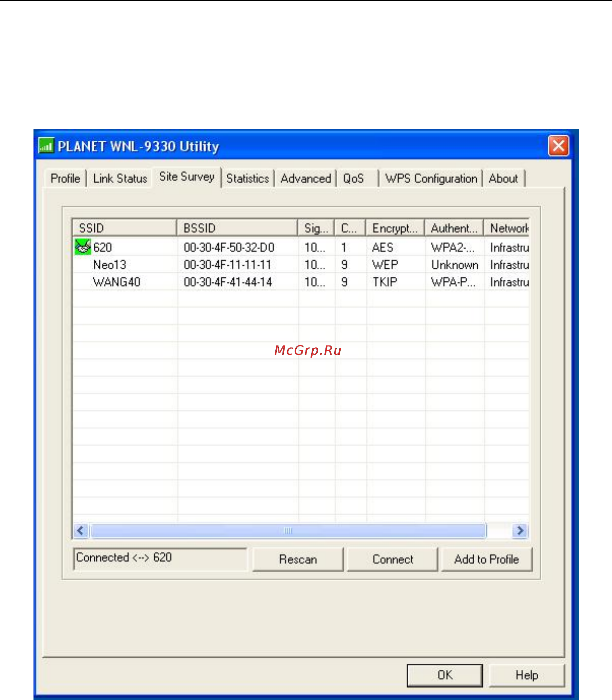Viewport: 612px width, 700px height.
Task: Click Add to Profile button
Action: [x=487, y=559]
